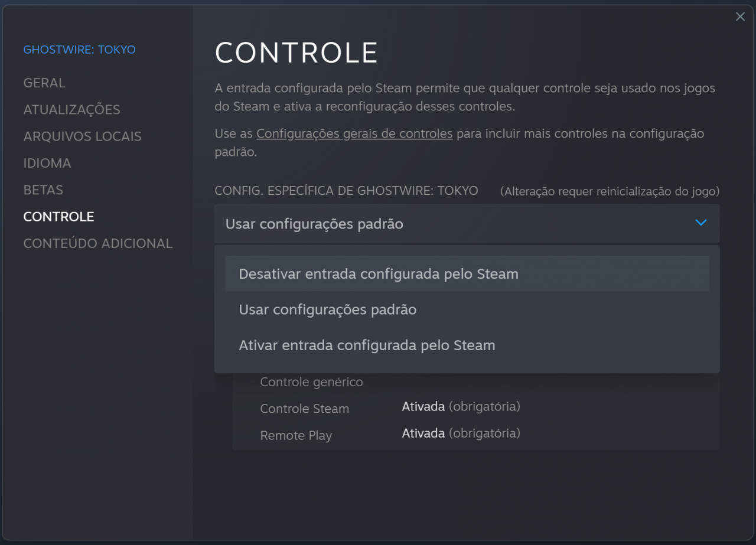Click the blue chevron arrow of the dropdown

pos(701,223)
